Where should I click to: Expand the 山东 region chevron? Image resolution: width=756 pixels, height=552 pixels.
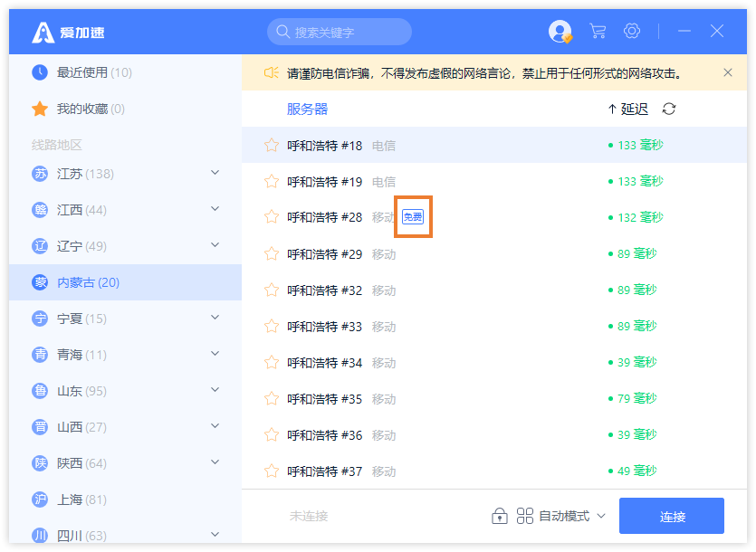[x=215, y=389]
